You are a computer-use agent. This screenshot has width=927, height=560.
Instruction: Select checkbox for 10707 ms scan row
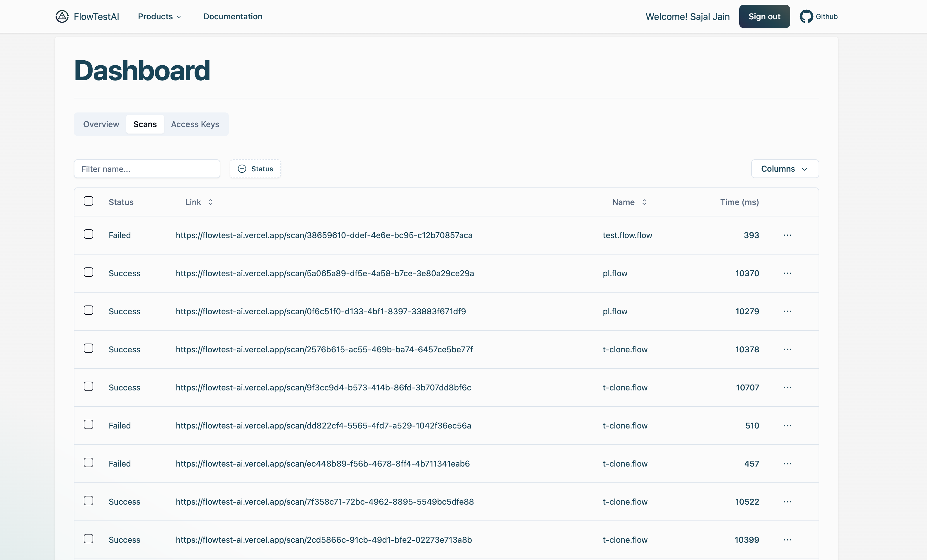click(x=88, y=387)
